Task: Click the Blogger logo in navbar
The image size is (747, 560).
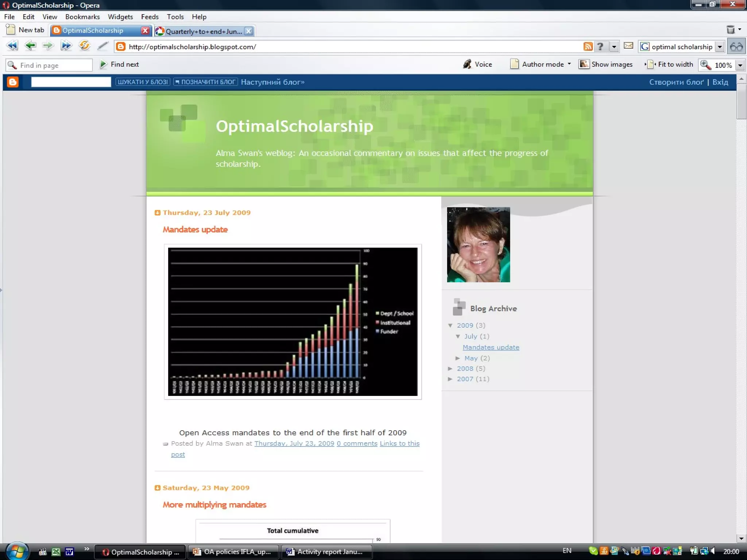Action: pyautogui.click(x=13, y=82)
